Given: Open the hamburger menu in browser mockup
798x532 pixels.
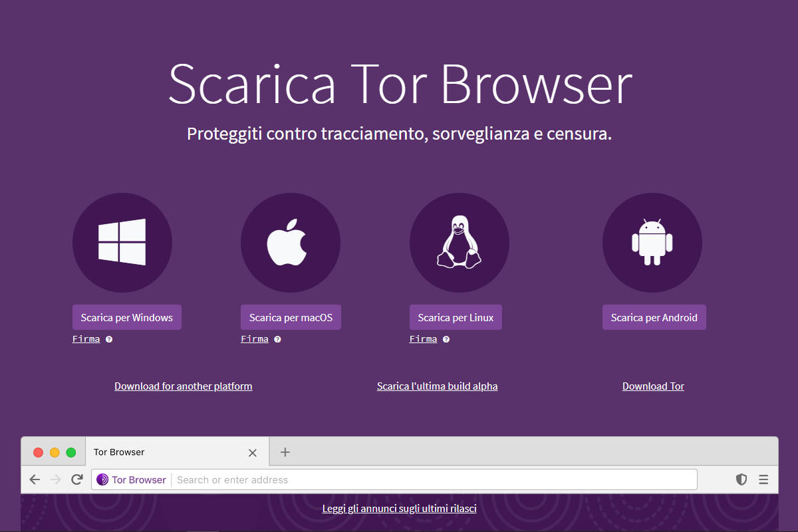Looking at the screenshot, I should (763, 479).
